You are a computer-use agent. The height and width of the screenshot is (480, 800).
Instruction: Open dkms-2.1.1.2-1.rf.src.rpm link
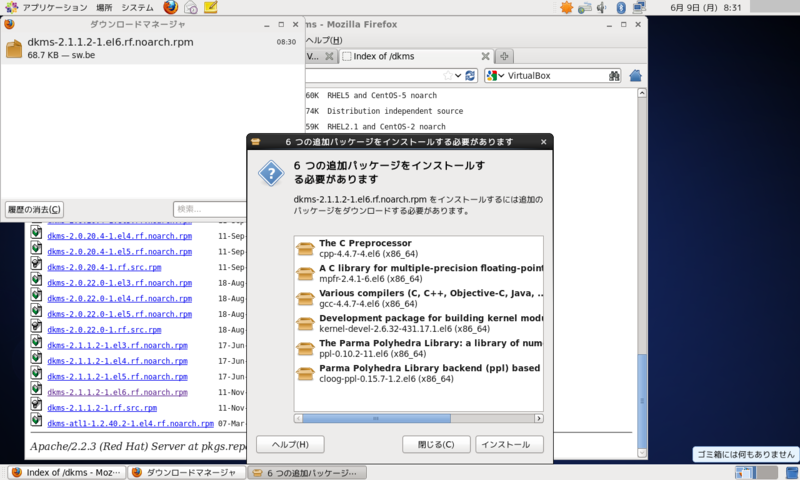(x=102, y=408)
